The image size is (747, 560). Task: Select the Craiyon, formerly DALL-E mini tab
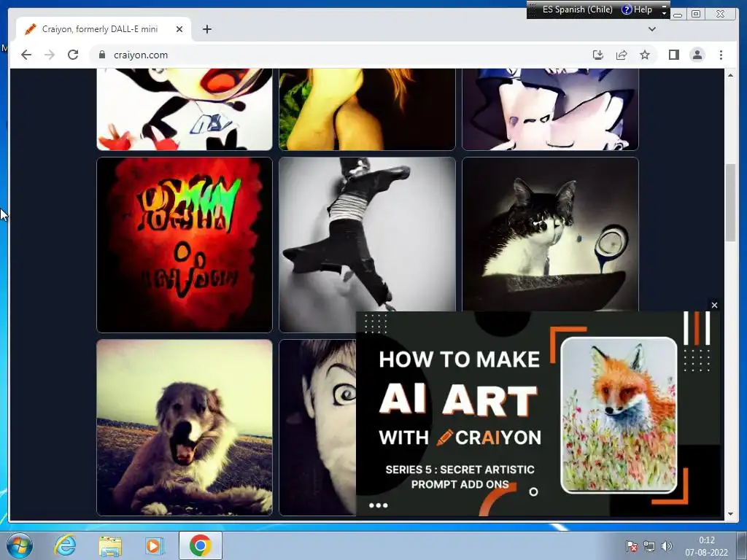(x=104, y=29)
